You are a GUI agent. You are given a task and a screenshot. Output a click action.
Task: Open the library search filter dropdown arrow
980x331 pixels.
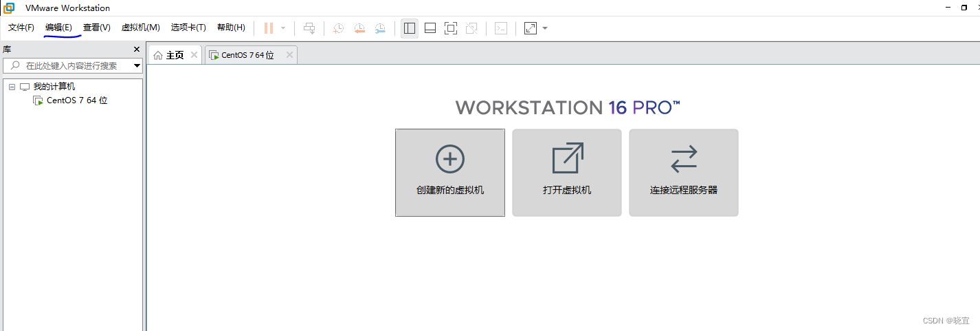coord(137,66)
